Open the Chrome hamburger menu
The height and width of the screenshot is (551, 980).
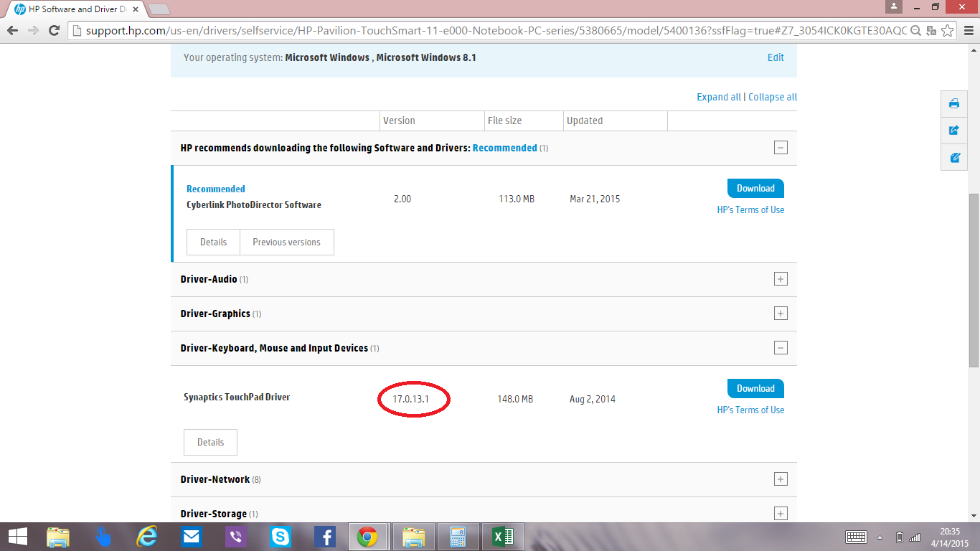(968, 31)
